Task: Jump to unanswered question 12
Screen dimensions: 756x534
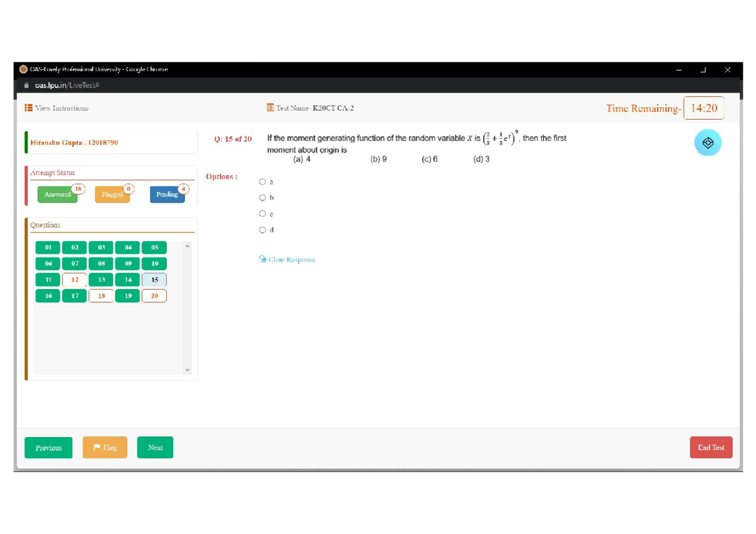Action: [75, 280]
